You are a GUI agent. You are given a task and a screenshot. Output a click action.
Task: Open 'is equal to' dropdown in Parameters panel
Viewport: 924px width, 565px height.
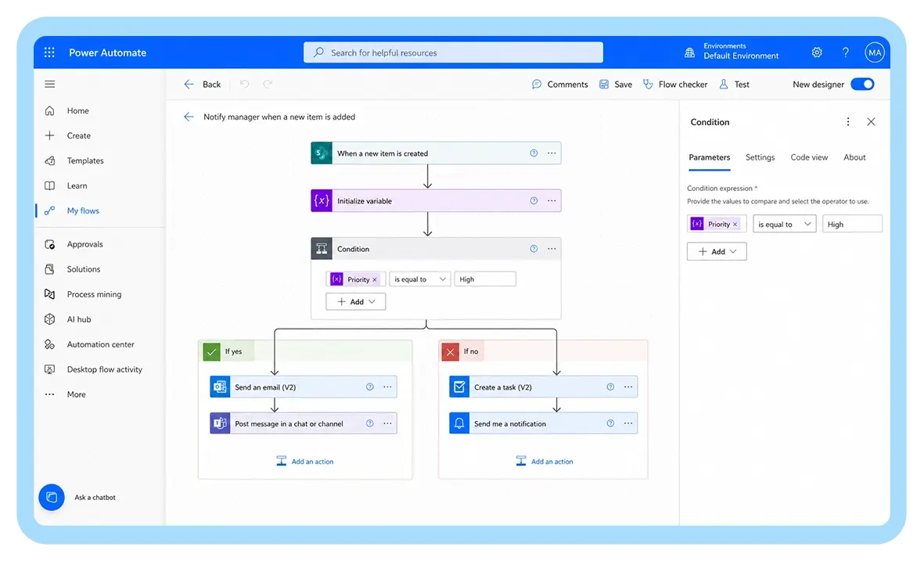(x=784, y=224)
